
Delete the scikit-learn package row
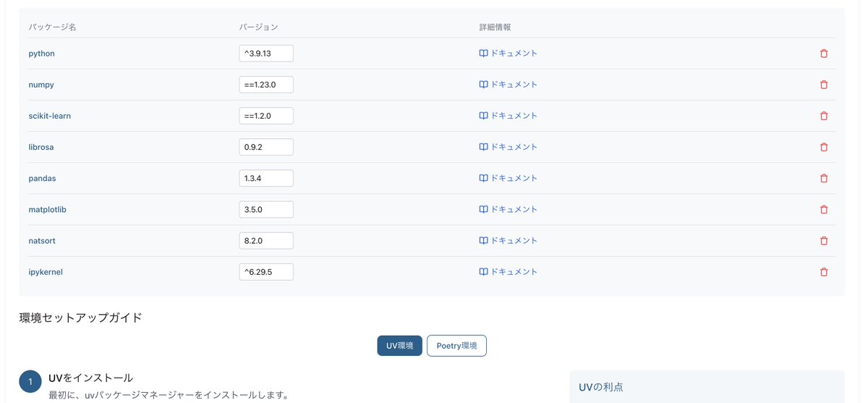[x=823, y=116]
